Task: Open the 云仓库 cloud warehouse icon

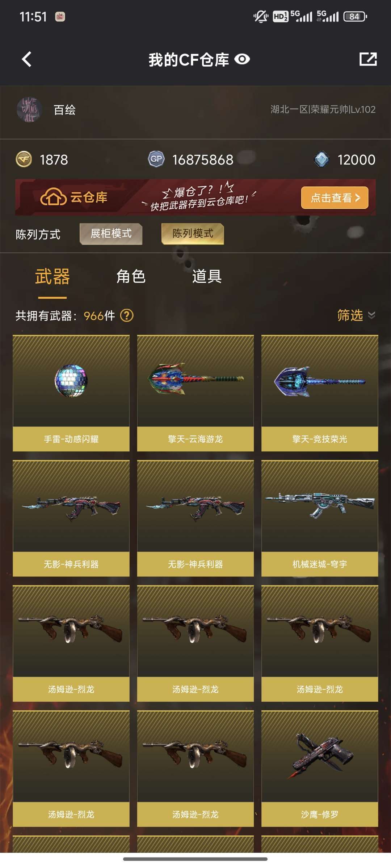Action: (53, 197)
